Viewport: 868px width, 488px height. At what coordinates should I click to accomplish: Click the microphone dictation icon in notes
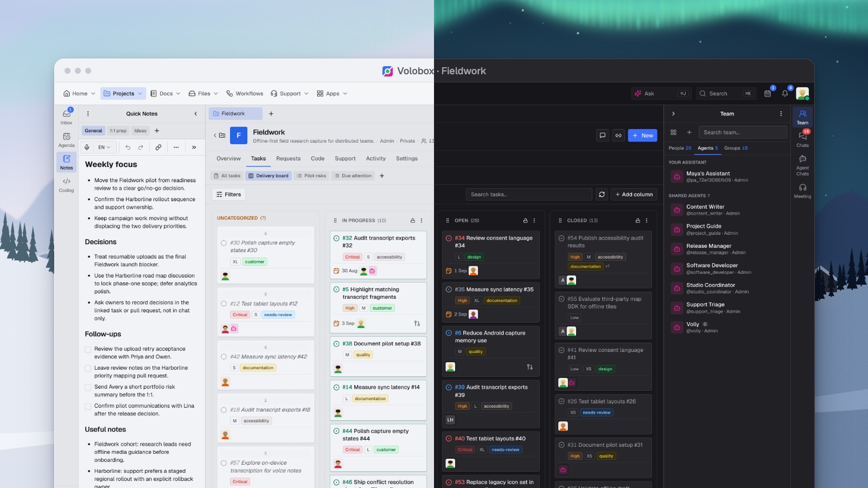[x=87, y=147]
